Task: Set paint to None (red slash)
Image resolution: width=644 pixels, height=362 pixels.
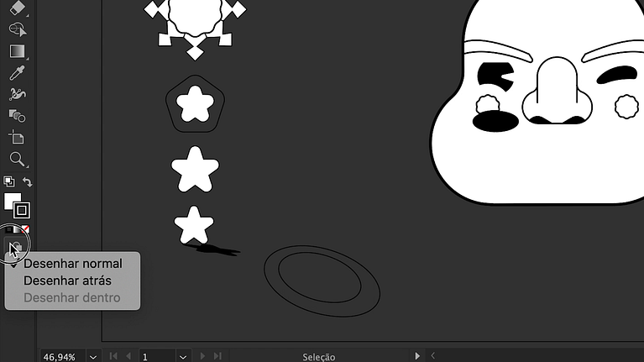Action: pos(25,228)
